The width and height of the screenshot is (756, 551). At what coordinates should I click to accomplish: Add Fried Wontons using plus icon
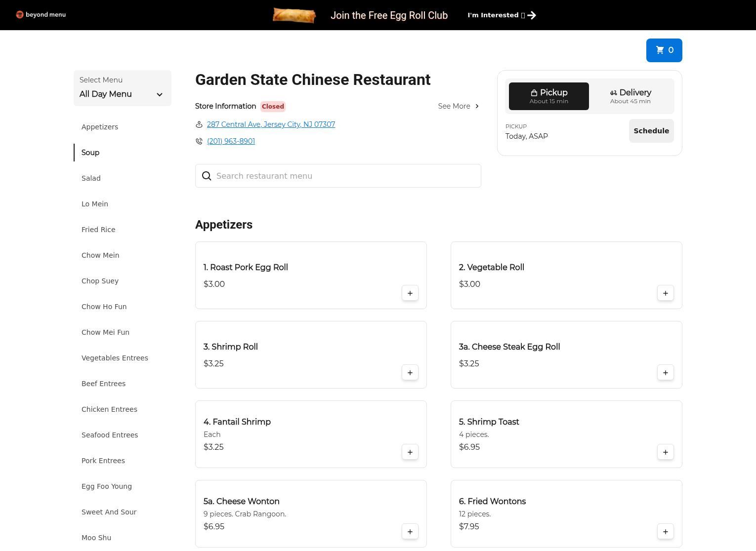[665, 532]
